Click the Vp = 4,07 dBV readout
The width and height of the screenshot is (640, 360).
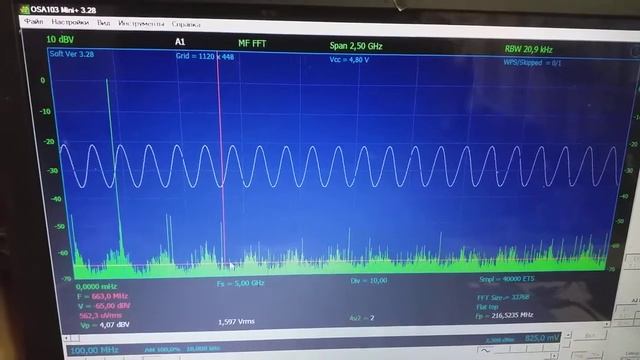(105, 325)
